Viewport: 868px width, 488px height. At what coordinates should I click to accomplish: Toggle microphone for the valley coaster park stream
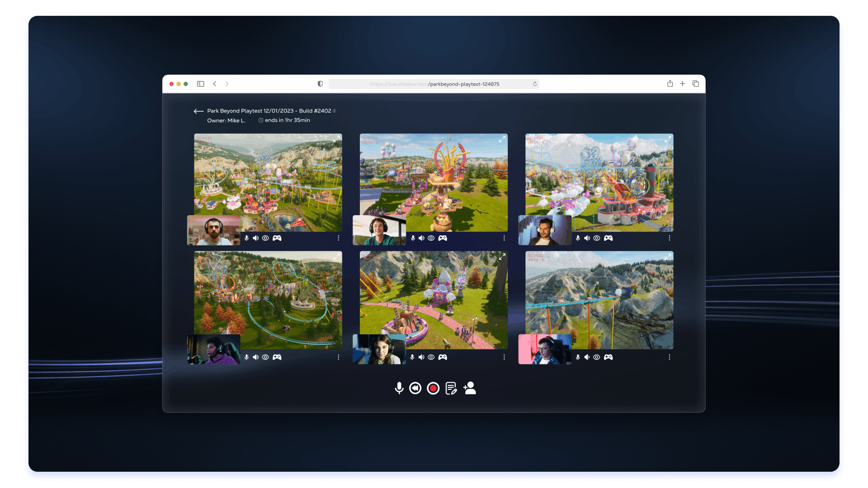click(x=246, y=238)
